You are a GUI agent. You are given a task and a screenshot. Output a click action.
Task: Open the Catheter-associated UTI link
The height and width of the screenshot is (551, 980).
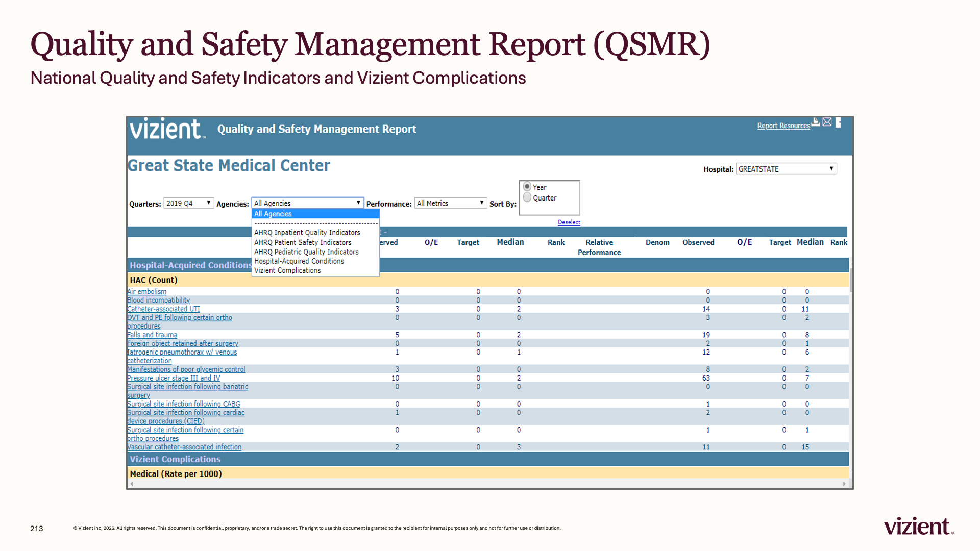163,309
